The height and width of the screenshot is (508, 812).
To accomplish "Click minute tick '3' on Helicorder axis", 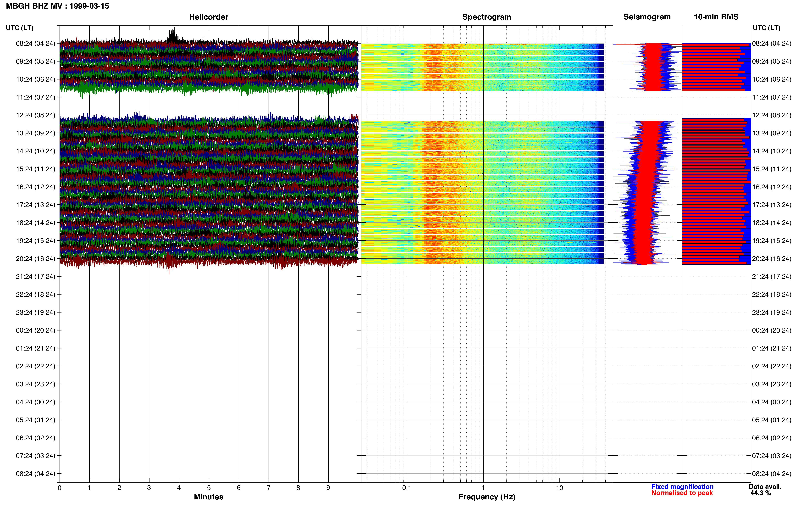I will [x=149, y=488].
